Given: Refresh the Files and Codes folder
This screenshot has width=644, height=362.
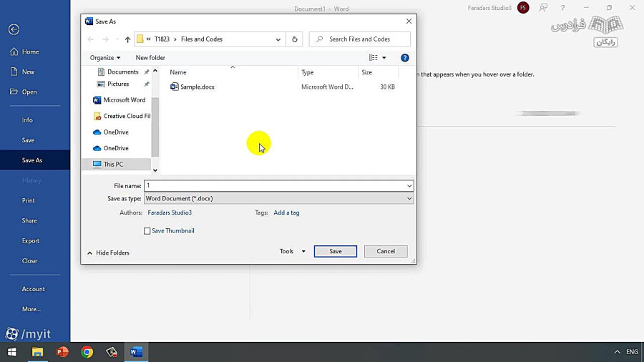Looking at the screenshot, I should click(x=295, y=39).
